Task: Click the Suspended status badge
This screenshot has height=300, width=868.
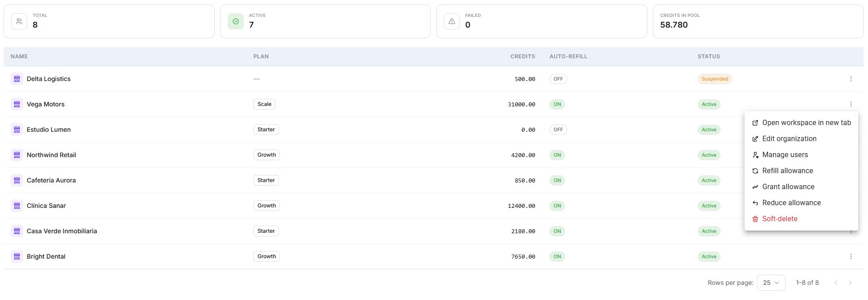Action: click(x=715, y=79)
